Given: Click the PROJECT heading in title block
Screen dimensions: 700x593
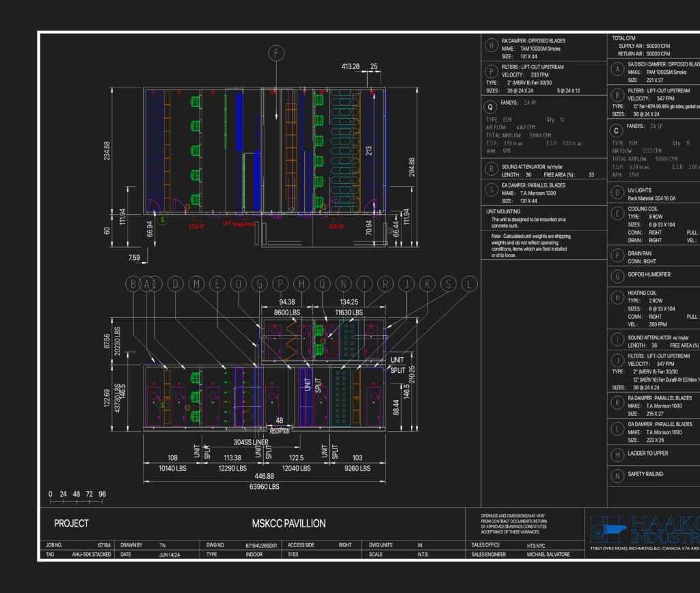Looking at the screenshot, I should click(71, 523).
